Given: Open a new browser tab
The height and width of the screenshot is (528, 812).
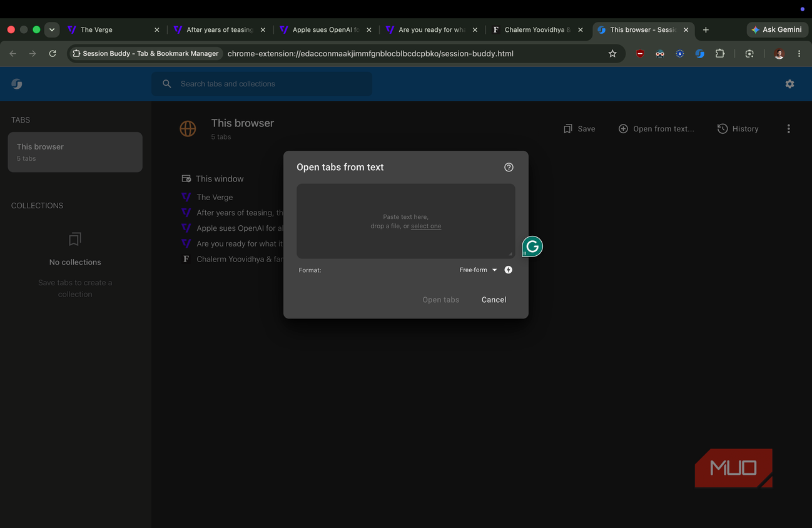Looking at the screenshot, I should click(x=706, y=29).
